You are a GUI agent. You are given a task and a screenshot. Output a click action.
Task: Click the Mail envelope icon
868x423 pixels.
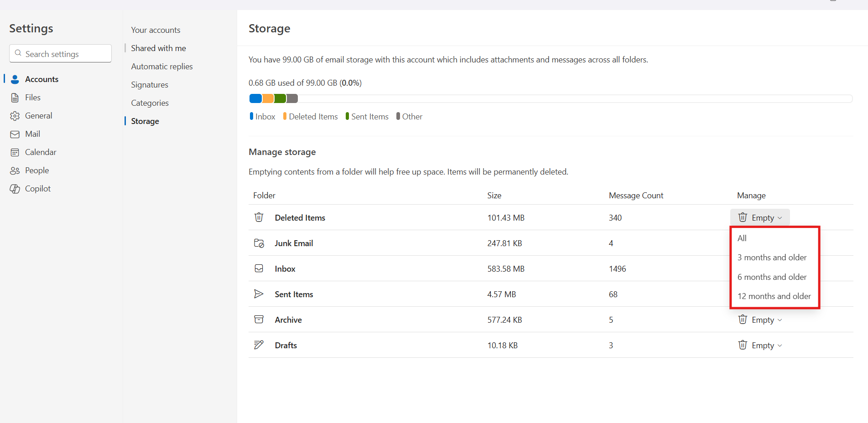pos(15,134)
